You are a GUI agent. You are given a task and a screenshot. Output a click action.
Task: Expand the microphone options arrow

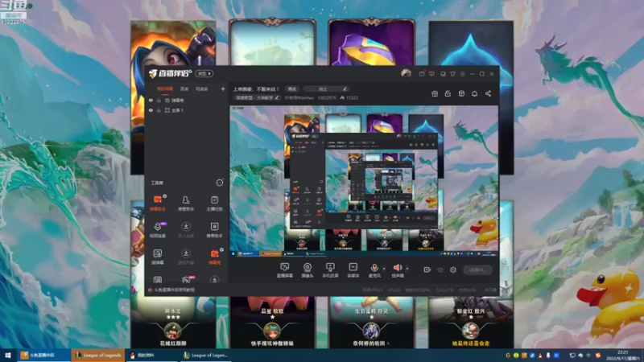[x=384, y=269]
